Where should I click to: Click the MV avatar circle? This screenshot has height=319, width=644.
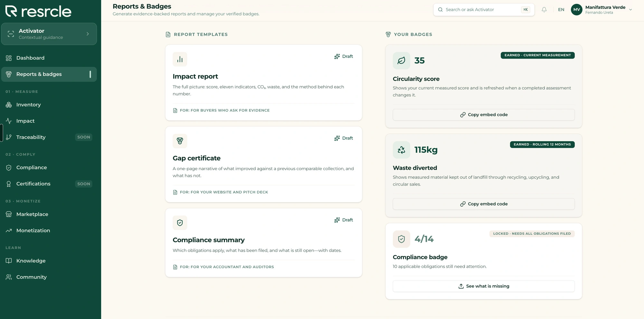click(x=576, y=10)
